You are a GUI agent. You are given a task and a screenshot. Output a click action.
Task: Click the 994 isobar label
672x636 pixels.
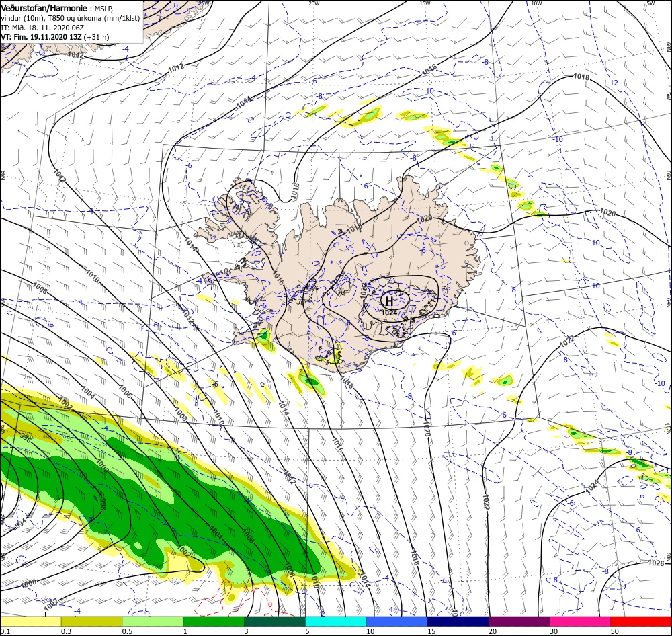pyautogui.click(x=20, y=524)
